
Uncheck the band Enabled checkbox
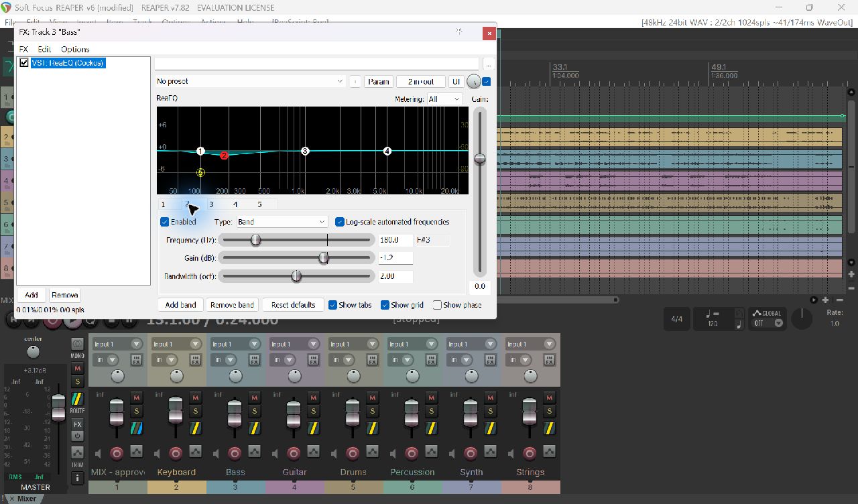tap(165, 222)
